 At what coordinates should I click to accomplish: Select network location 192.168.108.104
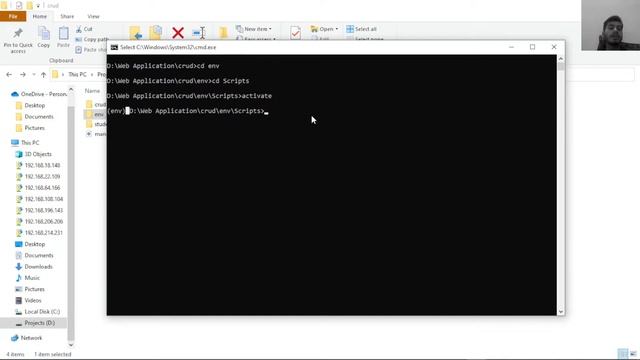pyautogui.click(x=39, y=199)
